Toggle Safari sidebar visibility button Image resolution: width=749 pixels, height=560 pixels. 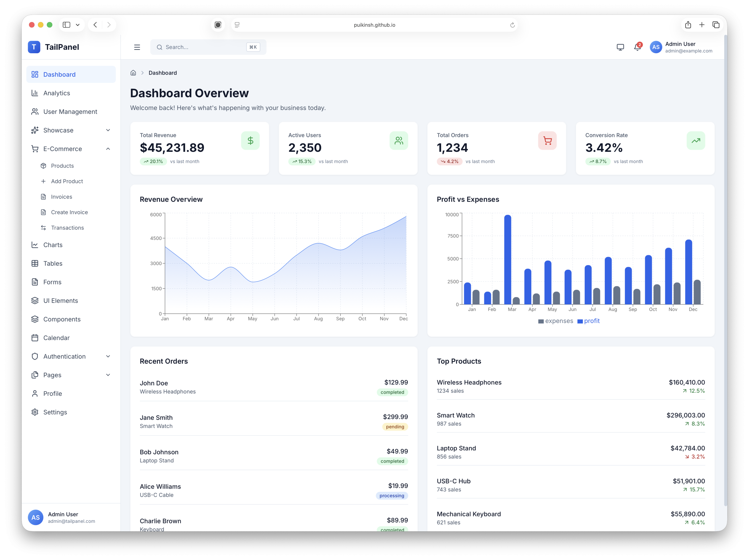coord(67,25)
